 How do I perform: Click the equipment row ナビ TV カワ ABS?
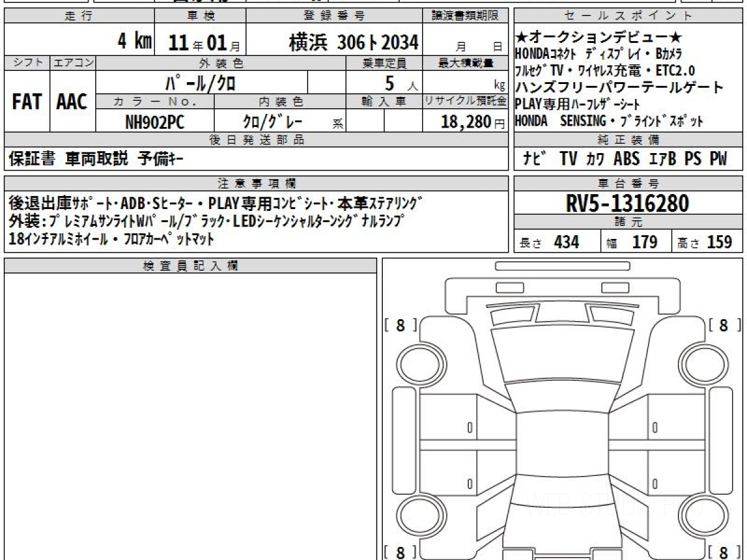[x=625, y=159]
